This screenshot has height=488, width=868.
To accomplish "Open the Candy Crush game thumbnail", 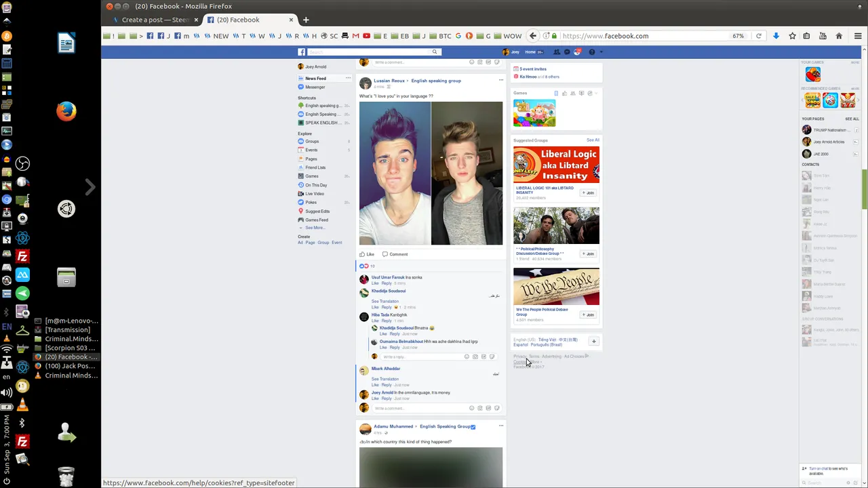I will (x=534, y=113).
